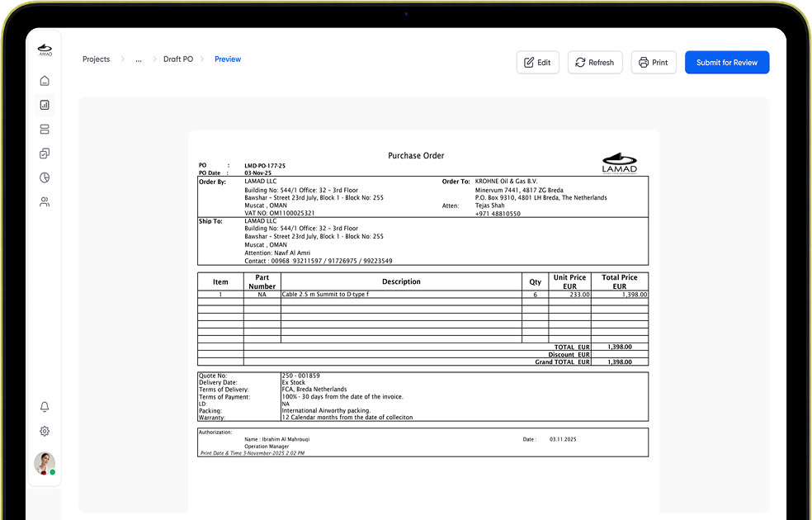The width and height of the screenshot is (812, 520).
Task: Click the Purchase Order title
Action: click(x=416, y=155)
